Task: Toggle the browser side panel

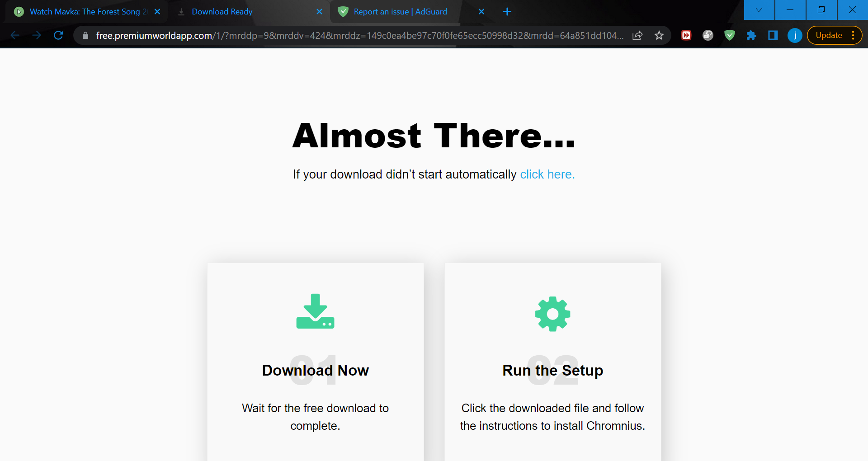Action: 773,35
